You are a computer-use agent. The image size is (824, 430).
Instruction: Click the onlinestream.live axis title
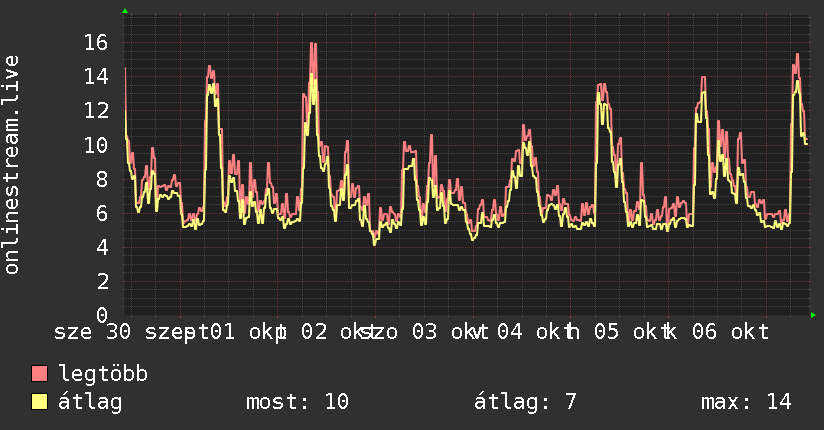click(x=12, y=165)
